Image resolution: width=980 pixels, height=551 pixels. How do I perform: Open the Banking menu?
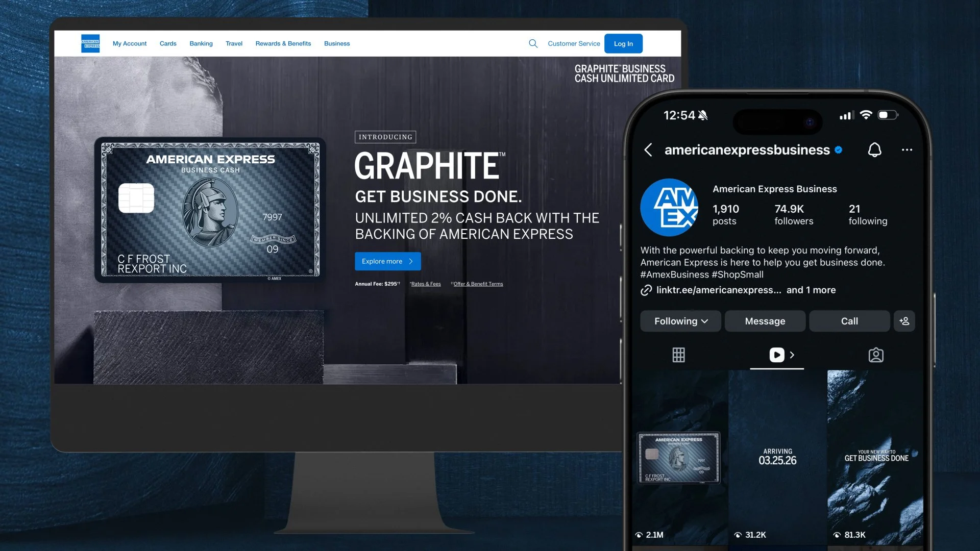(201, 43)
